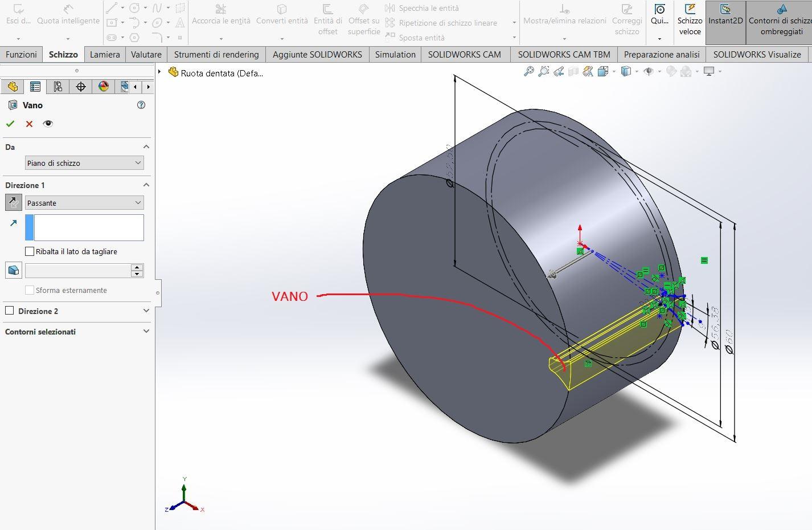Open the ConfigurationManager tab icon
The width and height of the screenshot is (812, 530).
click(x=58, y=87)
